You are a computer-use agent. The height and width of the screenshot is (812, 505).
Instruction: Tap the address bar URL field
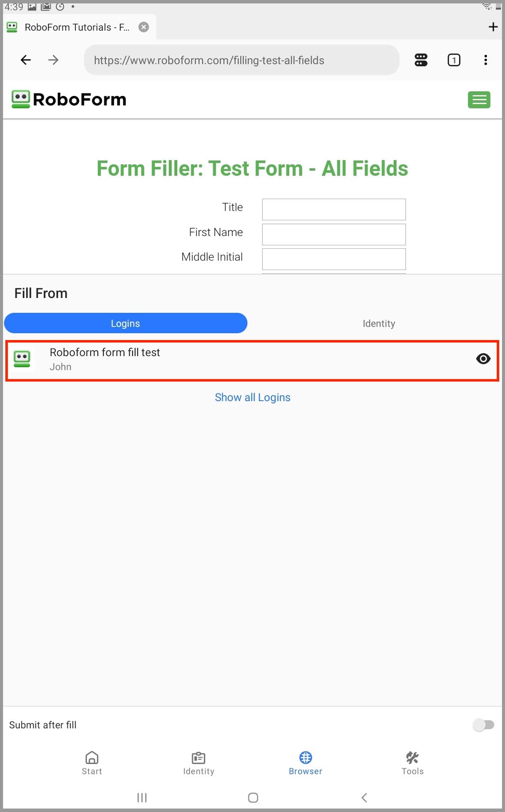(x=241, y=60)
